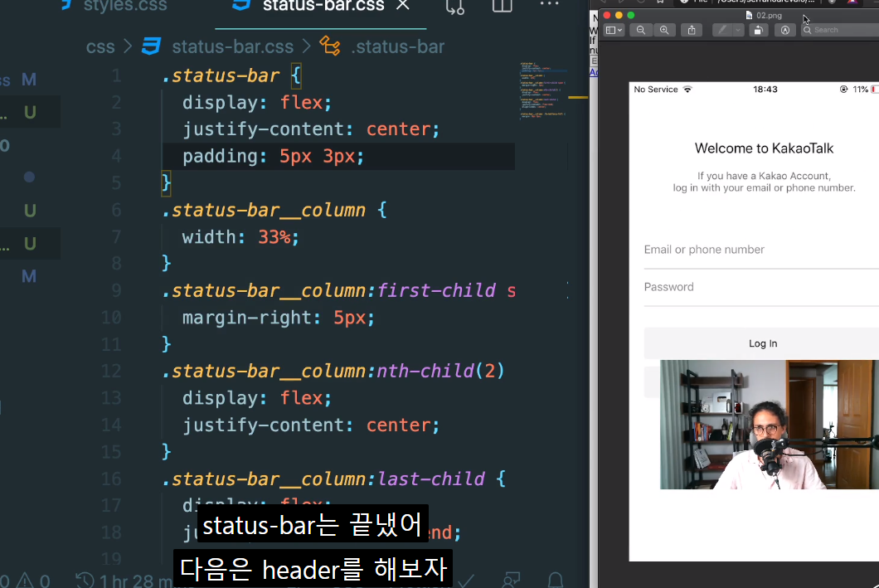879x588 pixels.
Task: Click line number 12 in the gutter
Action: tap(111, 371)
